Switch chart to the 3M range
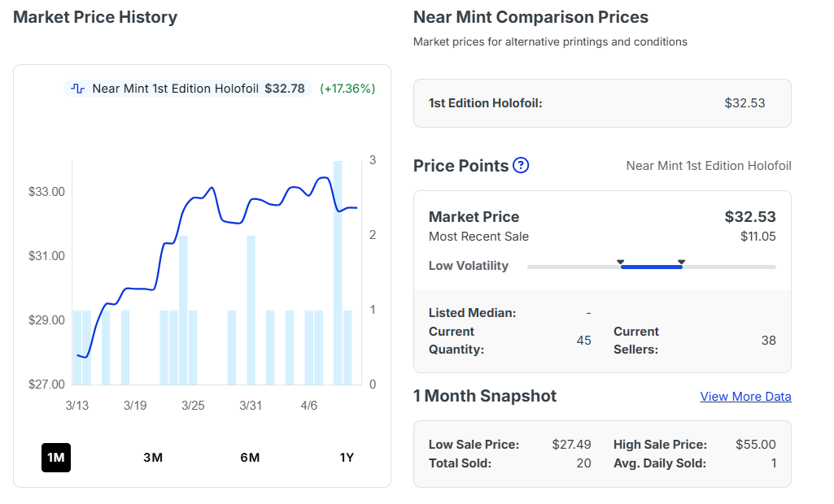Screen dimensions: 834x504 [153, 457]
